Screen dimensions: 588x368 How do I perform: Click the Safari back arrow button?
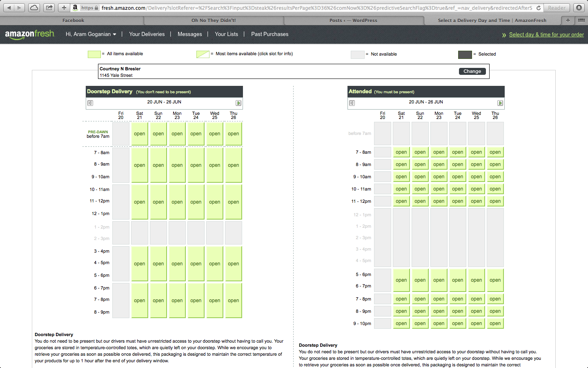(x=9, y=8)
